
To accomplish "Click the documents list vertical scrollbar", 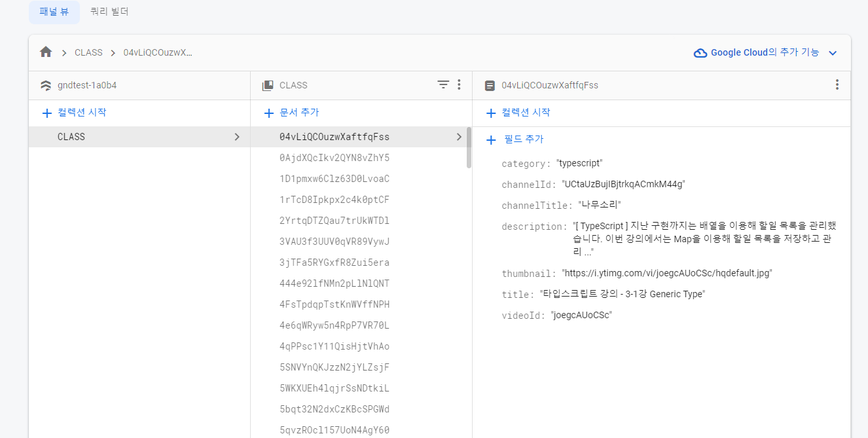I will pyautogui.click(x=469, y=148).
